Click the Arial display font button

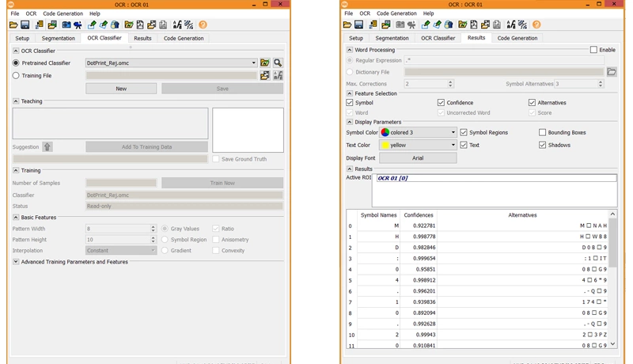(x=418, y=158)
